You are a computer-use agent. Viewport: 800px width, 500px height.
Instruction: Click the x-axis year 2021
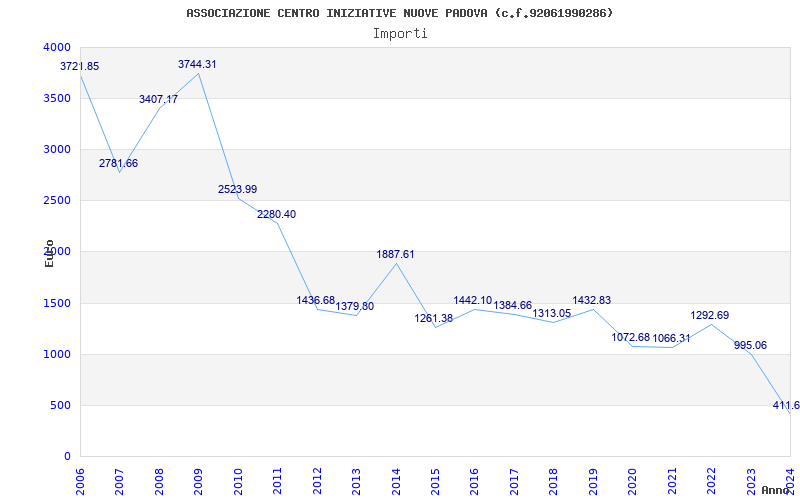click(671, 482)
